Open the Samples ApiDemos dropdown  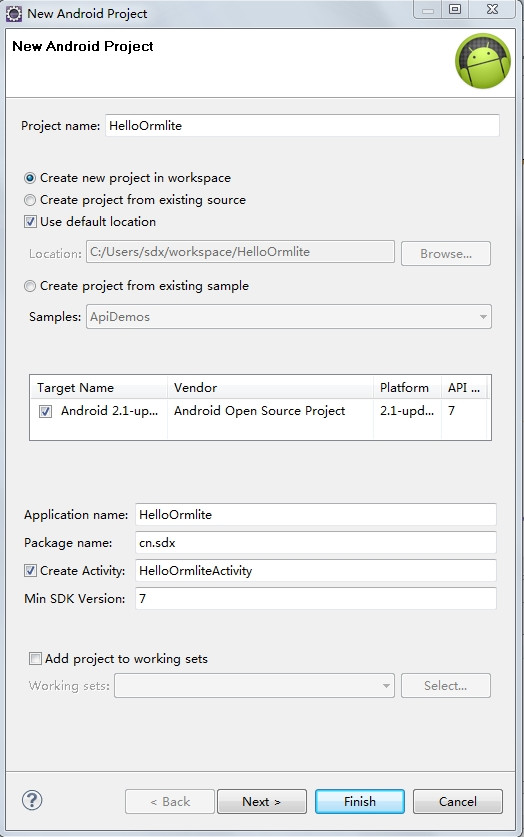tap(289, 317)
